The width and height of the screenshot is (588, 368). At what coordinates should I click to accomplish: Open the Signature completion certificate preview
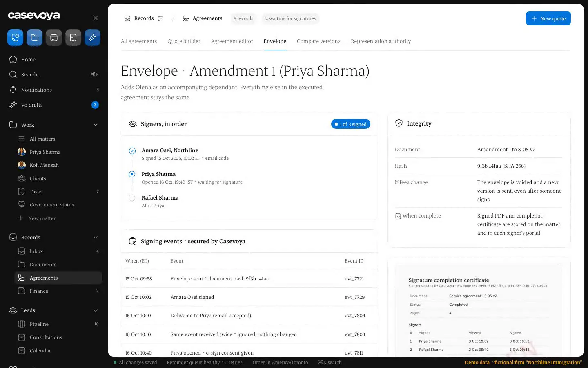479,310
